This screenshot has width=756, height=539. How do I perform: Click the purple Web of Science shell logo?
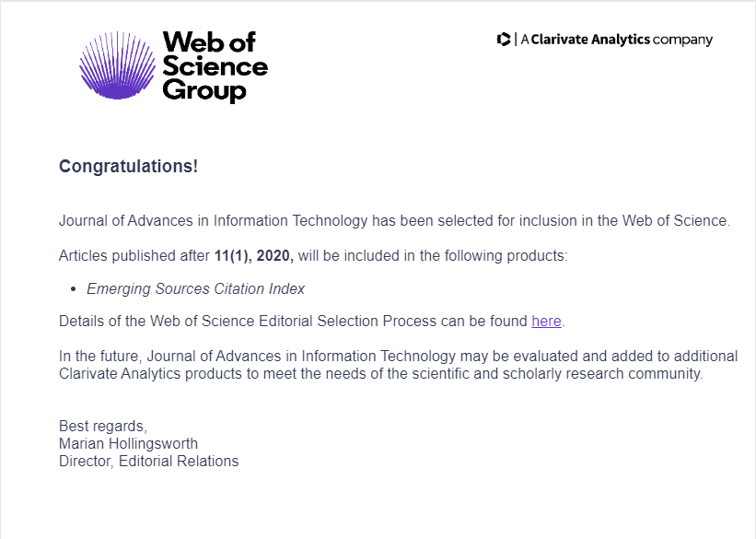coord(117,65)
